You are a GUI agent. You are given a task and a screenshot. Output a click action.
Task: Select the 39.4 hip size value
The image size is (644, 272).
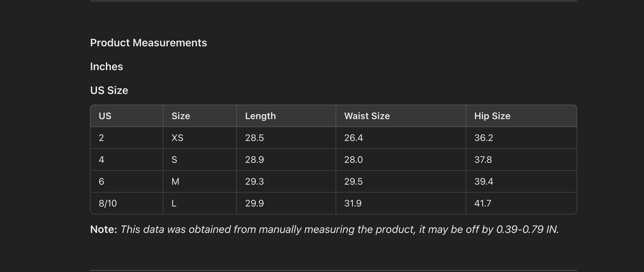(x=484, y=181)
